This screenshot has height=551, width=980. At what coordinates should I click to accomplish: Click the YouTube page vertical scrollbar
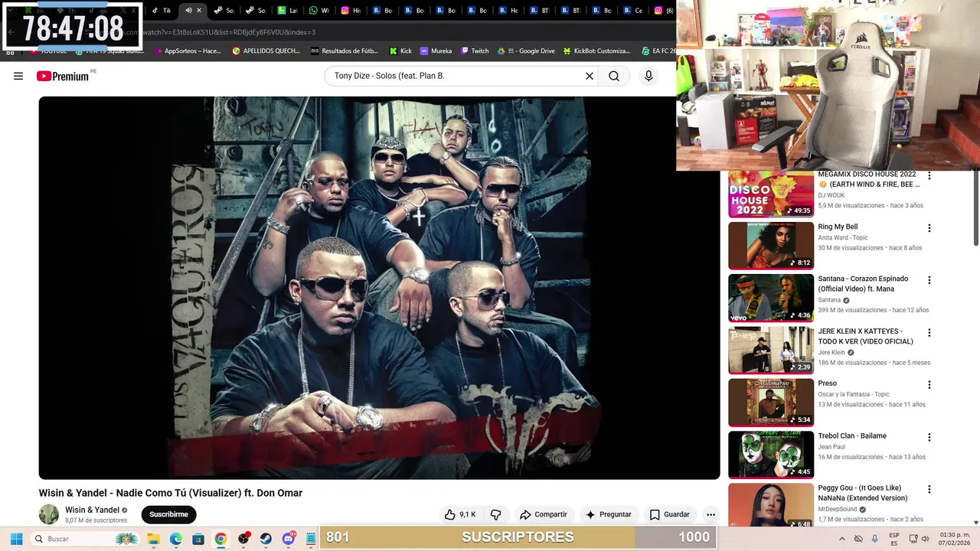click(975, 208)
